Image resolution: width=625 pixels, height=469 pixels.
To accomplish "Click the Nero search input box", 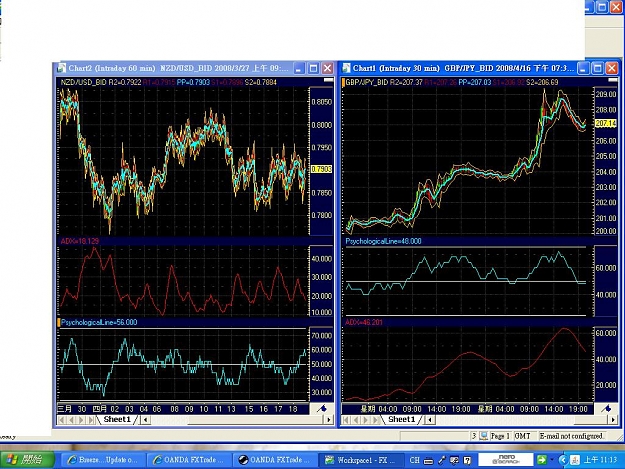I will [505, 460].
